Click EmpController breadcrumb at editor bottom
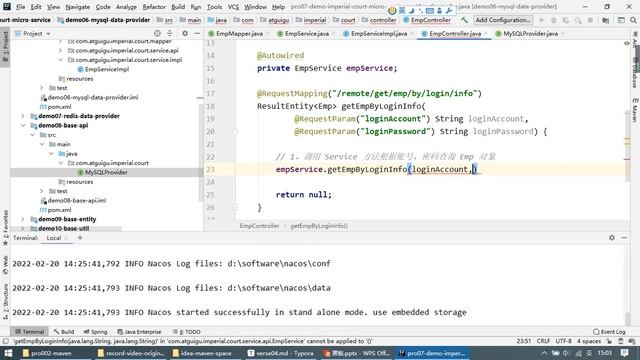Image resolution: width=640 pixels, height=360 pixels. coord(259,226)
